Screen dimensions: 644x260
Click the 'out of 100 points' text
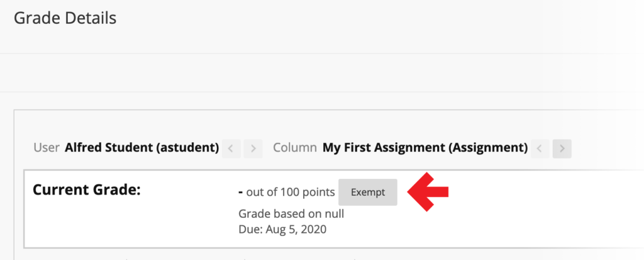tap(291, 192)
